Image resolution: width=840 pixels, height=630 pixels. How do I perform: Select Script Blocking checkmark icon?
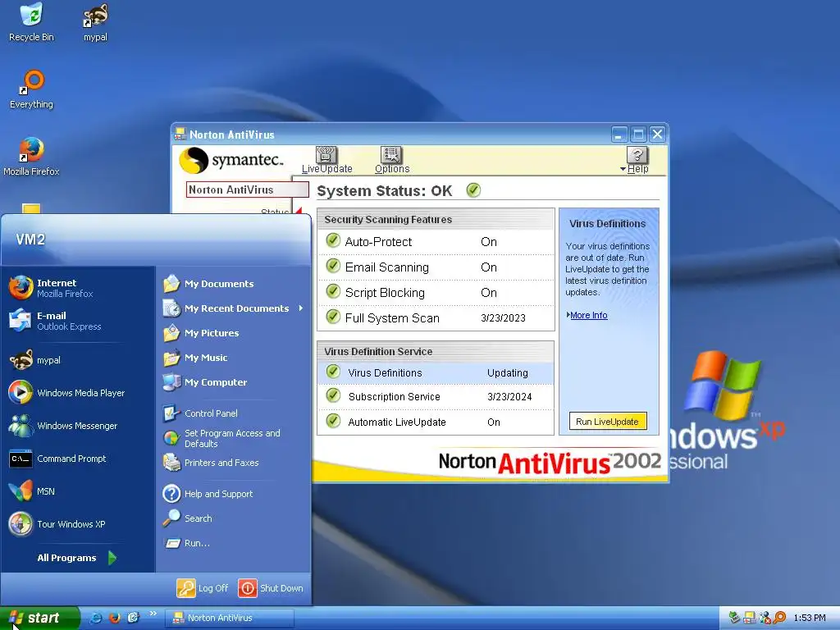click(333, 291)
